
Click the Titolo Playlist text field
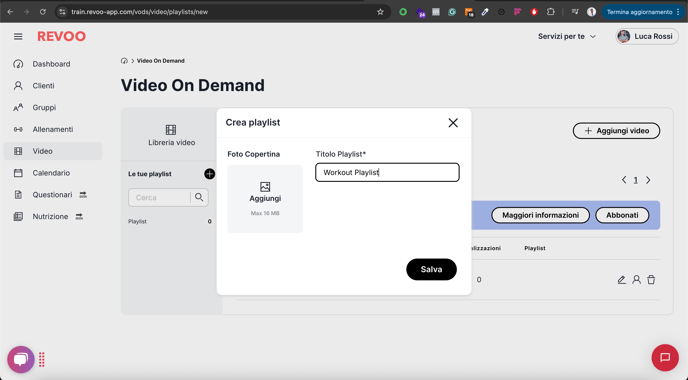(x=387, y=172)
